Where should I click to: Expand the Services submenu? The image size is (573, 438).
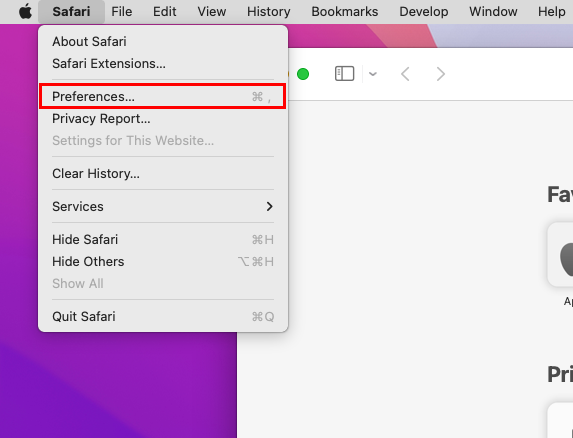click(163, 206)
